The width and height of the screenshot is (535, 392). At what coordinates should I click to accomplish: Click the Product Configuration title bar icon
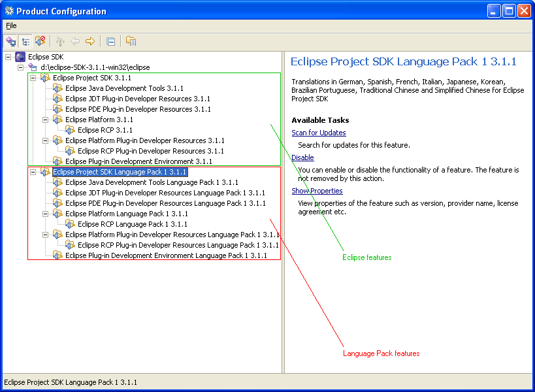coord(10,11)
